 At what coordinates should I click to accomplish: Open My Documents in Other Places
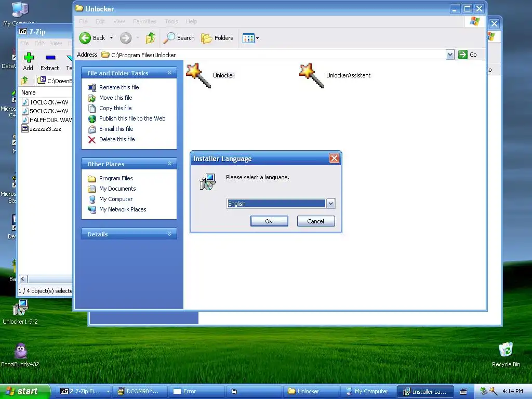point(117,189)
